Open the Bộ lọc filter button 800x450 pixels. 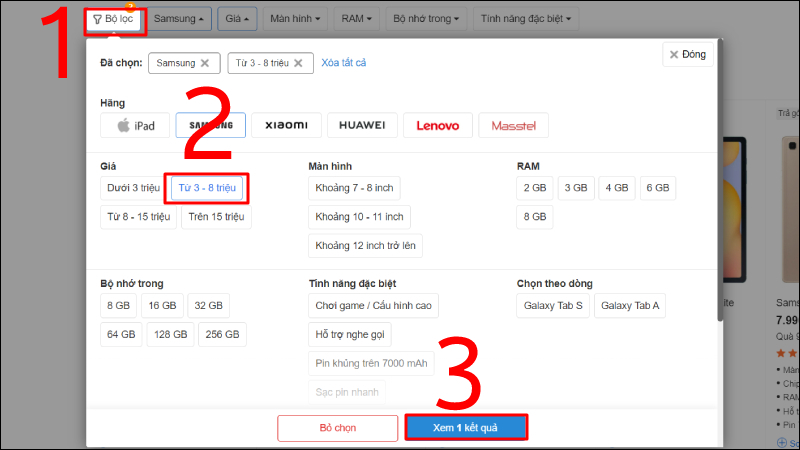(113, 19)
